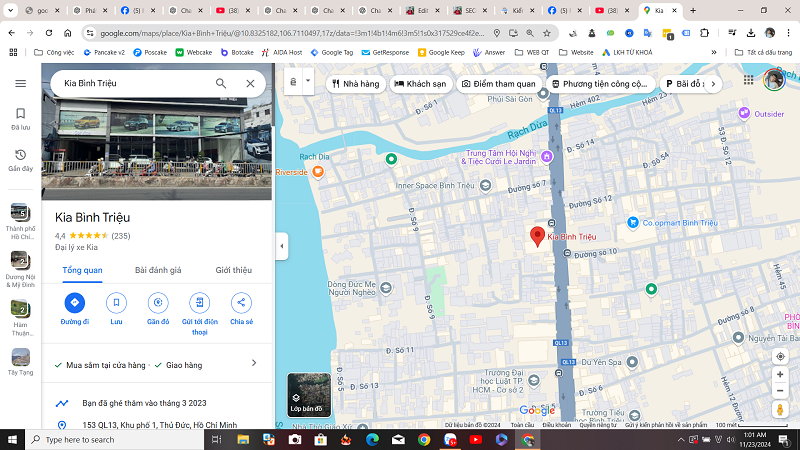This screenshot has width=800, height=450.
Task: Click the Outsider map marker
Action: (x=744, y=113)
